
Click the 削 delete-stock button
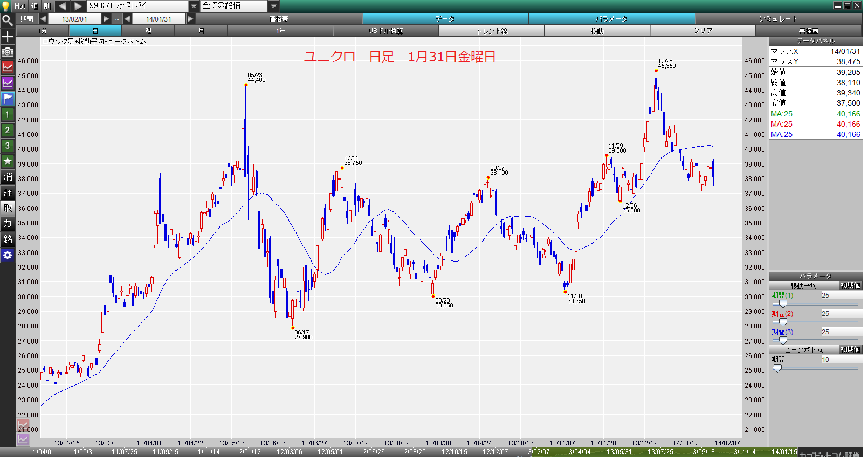click(47, 6)
